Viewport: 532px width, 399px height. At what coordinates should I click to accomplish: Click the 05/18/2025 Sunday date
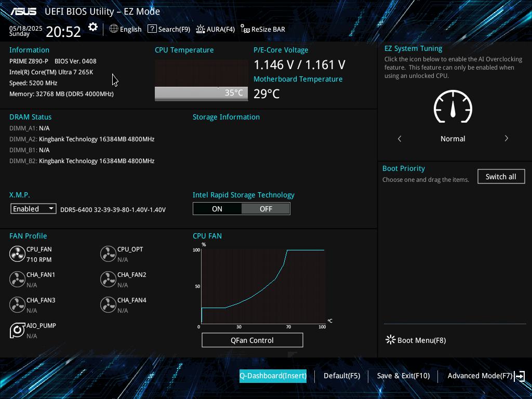pyautogui.click(x=25, y=31)
